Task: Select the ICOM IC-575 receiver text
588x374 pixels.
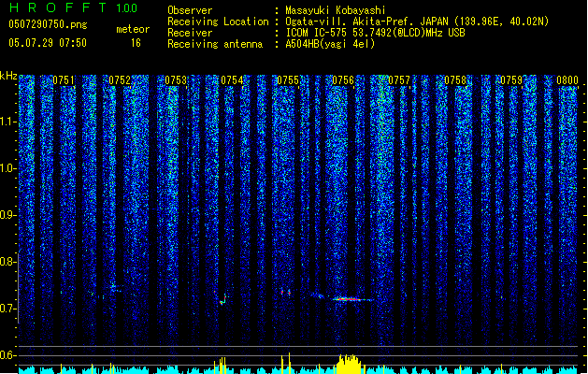Action: point(375,33)
